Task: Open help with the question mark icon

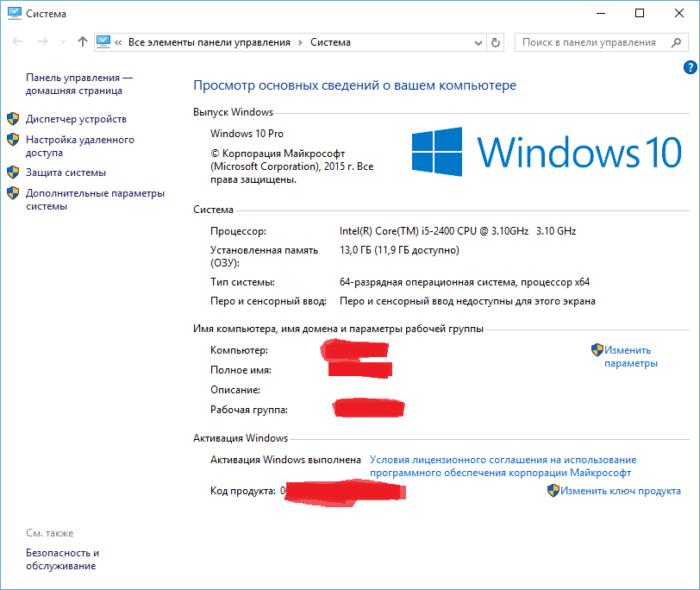Action: [690, 67]
